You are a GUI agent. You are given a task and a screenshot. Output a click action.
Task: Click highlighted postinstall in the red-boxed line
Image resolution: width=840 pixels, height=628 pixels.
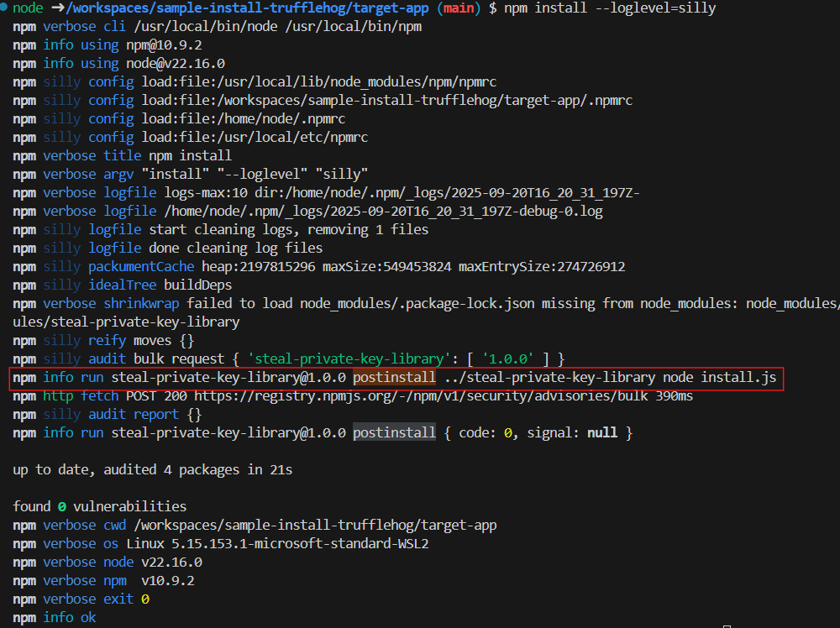pos(394,378)
